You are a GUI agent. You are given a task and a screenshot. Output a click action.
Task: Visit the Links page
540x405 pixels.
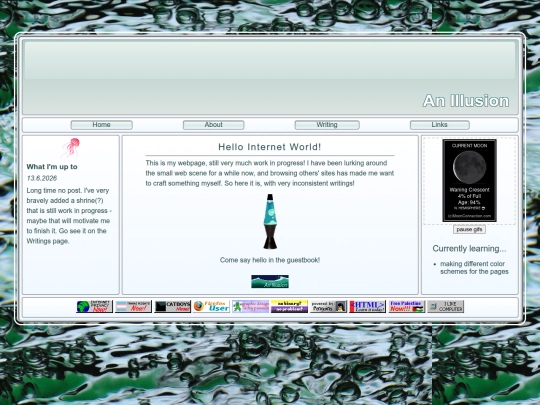click(x=439, y=125)
